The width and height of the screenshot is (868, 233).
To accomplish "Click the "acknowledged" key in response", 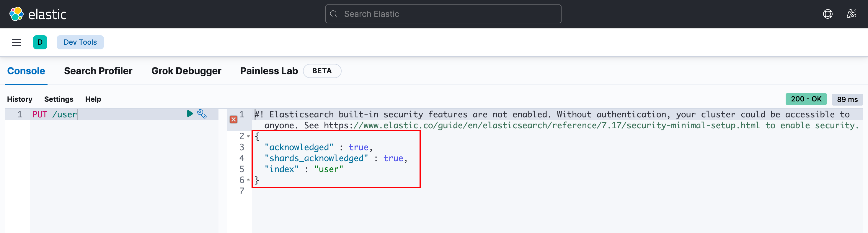I will [x=299, y=147].
